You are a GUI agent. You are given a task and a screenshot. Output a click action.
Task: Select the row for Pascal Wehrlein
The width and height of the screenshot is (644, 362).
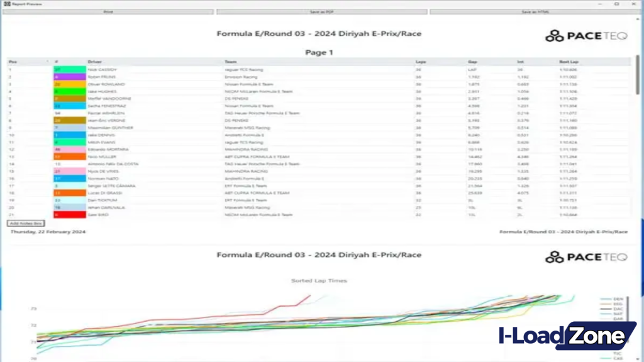pos(252,113)
